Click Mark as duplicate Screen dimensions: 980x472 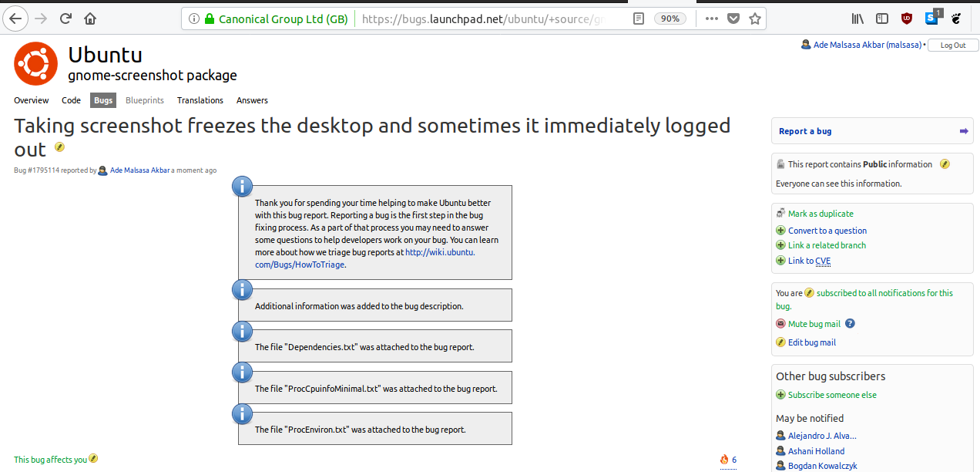821,214
